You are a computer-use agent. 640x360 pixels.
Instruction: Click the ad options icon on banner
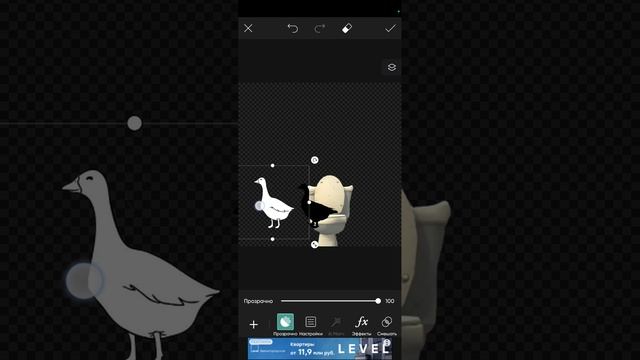pos(387,342)
